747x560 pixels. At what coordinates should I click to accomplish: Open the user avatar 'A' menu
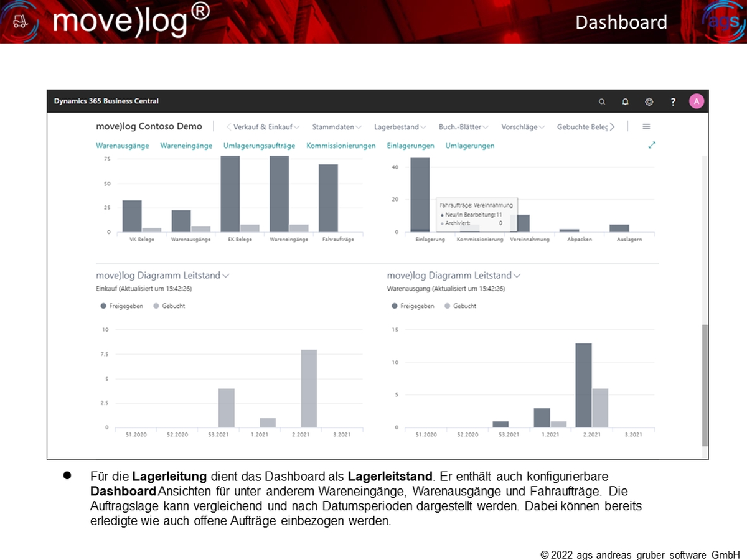pyautogui.click(x=697, y=101)
